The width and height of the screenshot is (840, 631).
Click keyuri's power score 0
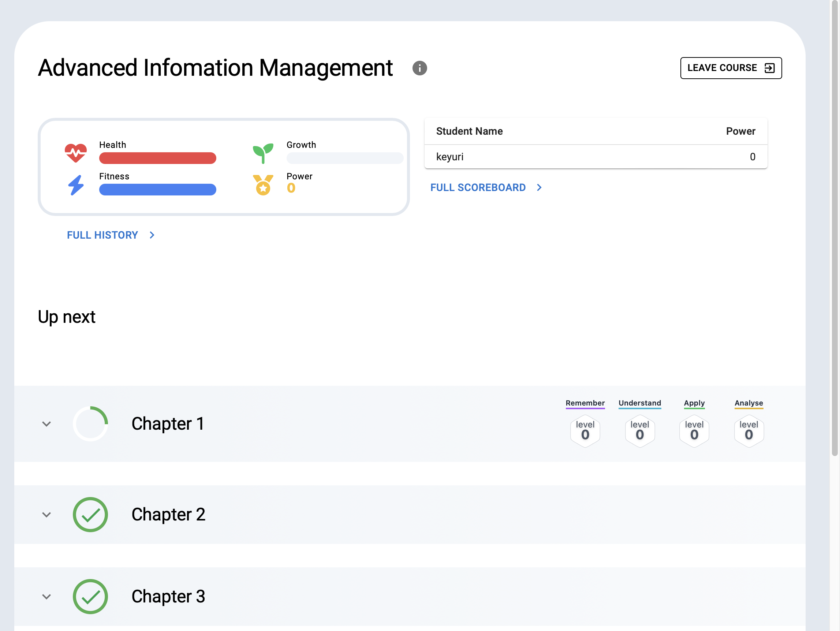[x=753, y=157]
